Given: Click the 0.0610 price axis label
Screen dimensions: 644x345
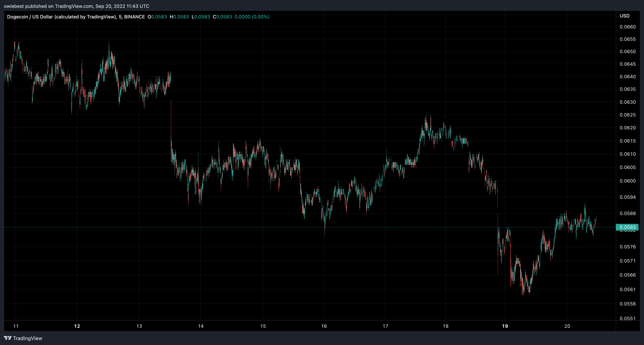Looking at the screenshot, I should (x=628, y=154).
